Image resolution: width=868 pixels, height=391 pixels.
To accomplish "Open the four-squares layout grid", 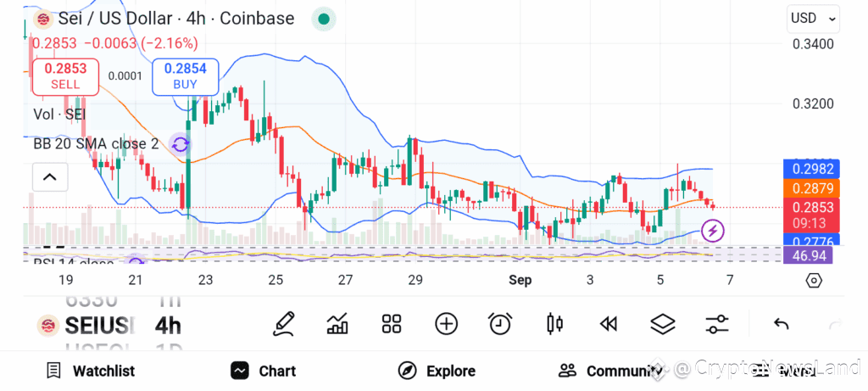I will click(x=392, y=323).
